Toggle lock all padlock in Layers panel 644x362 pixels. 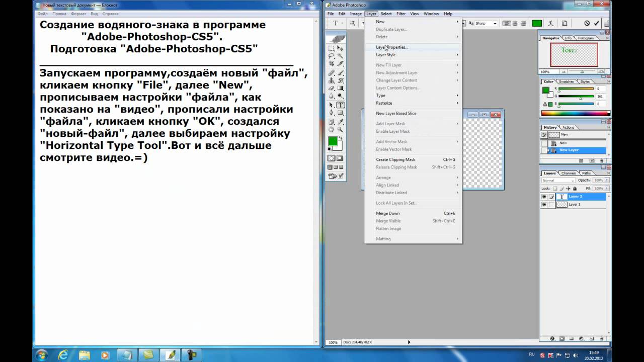pyautogui.click(x=575, y=189)
